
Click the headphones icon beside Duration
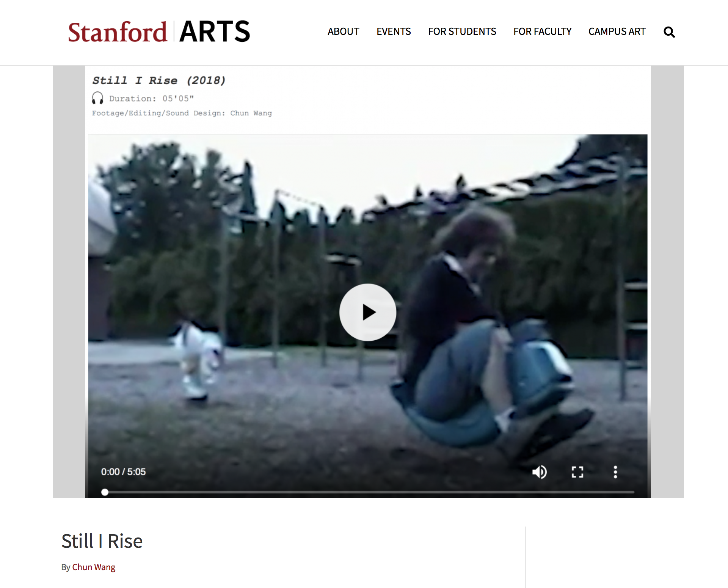coord(97,98)
